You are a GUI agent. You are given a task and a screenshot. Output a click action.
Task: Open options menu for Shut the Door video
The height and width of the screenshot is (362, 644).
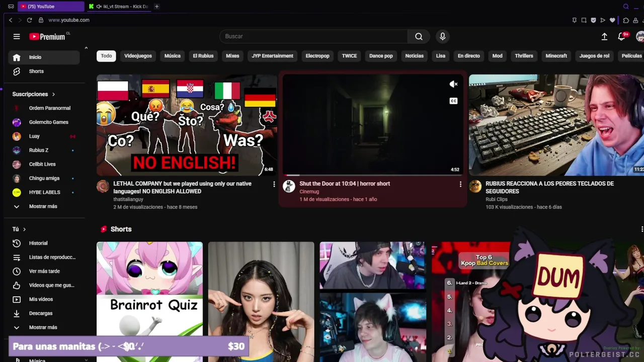[x=460, y=185]
